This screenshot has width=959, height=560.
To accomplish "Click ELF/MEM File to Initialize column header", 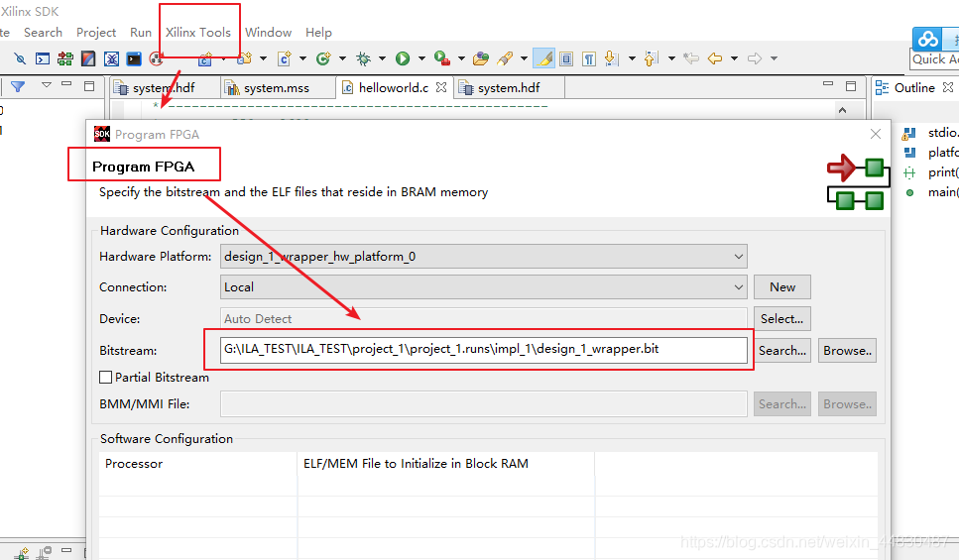I will [x=445, y=464].
